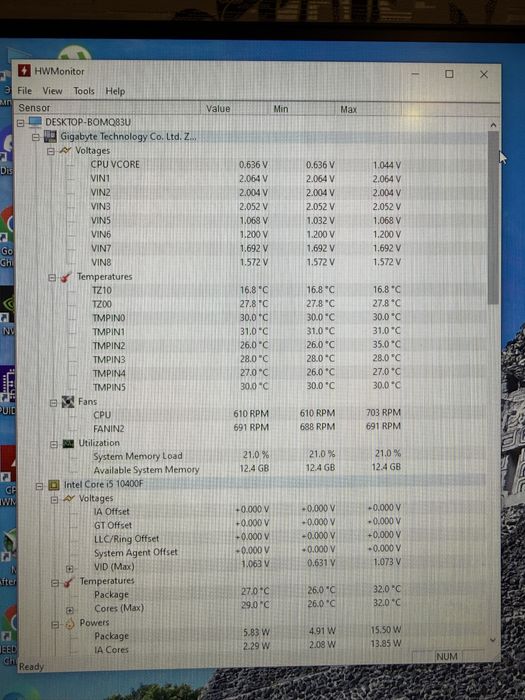
Task: Click the scrollbar up arrow
Action: pos(493,125)
